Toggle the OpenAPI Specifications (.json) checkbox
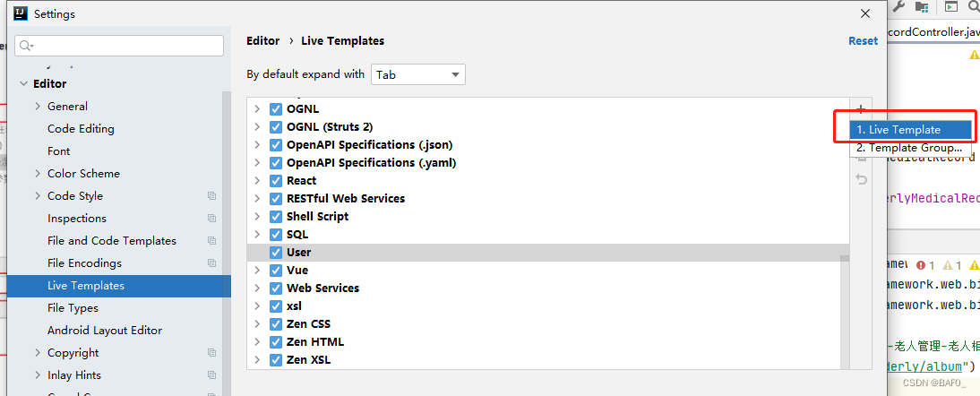Image resolution: width=980 pixels, height=396 pixels. [276, 145]
